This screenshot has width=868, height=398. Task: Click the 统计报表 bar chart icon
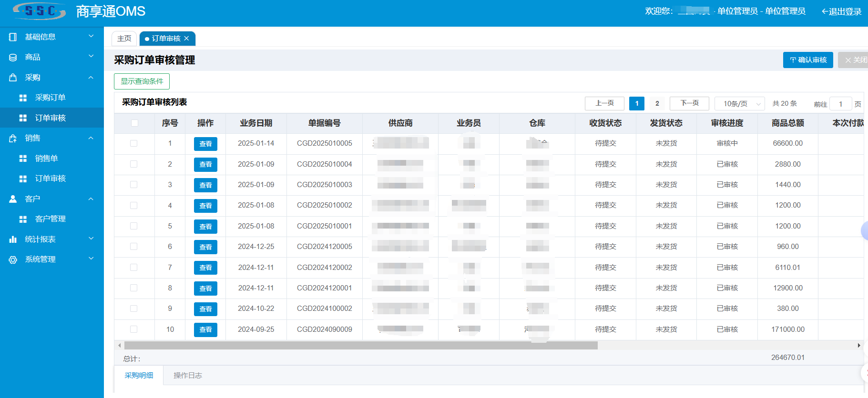pyautogui.click(x=13, y=239)
